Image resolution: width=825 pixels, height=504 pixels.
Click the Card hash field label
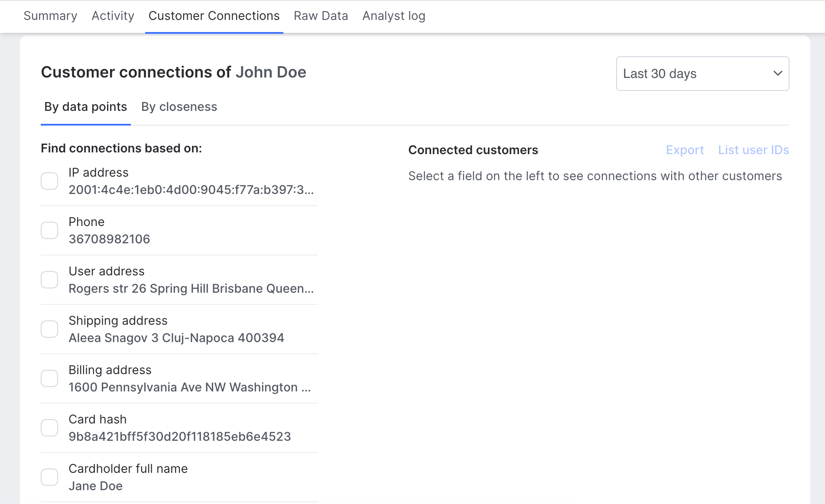point(97,419)
